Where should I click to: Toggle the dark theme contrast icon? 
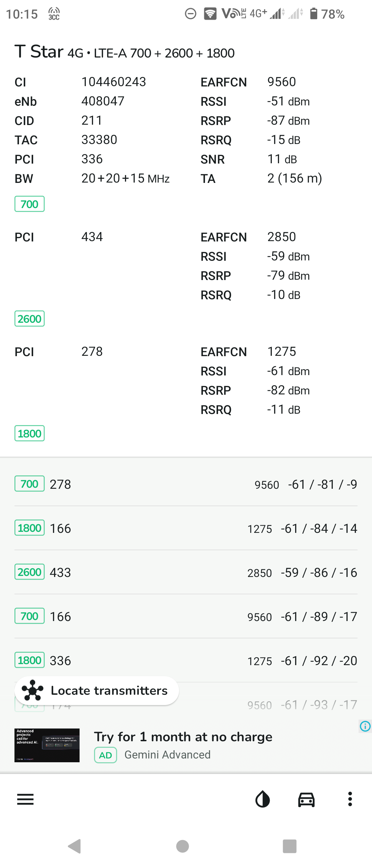(x=262, y=799)
